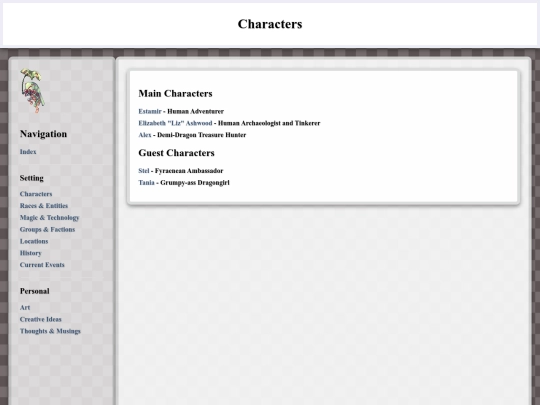
Task: View Alex the Demi-Dragon's page
Action: (145, 135)
